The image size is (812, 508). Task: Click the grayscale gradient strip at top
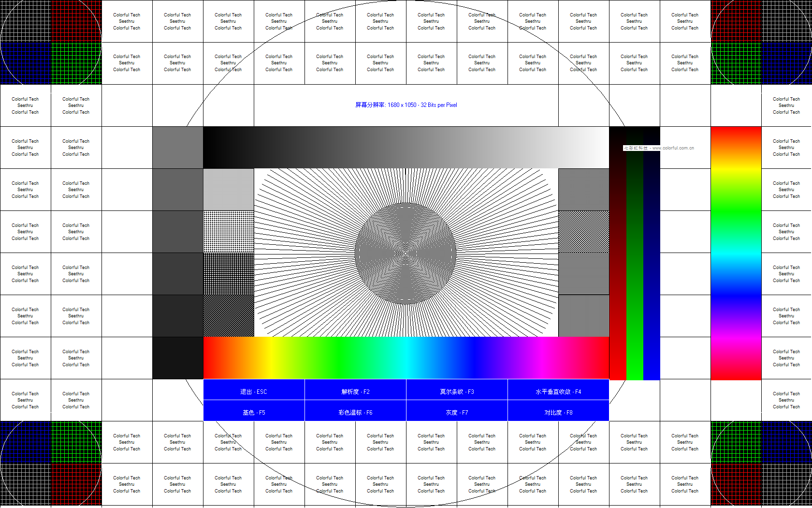pyautogui.click(x=406, y=147)
